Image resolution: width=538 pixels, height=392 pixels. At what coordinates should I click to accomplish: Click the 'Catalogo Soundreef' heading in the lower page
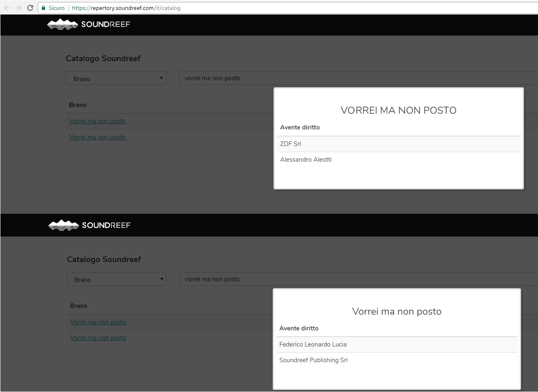click(104, 259)
